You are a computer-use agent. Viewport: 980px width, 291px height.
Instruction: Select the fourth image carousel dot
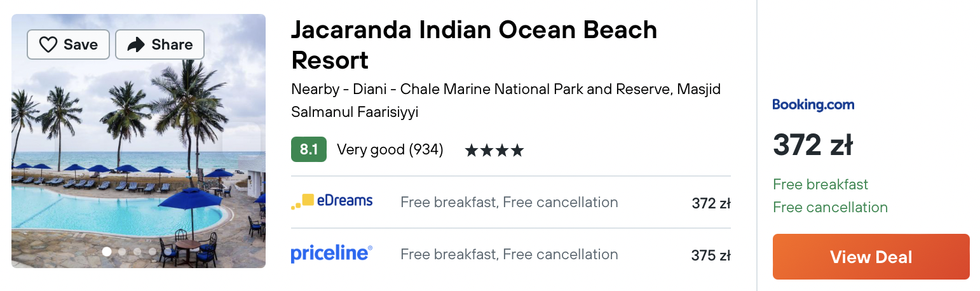(x=153, y=252)
